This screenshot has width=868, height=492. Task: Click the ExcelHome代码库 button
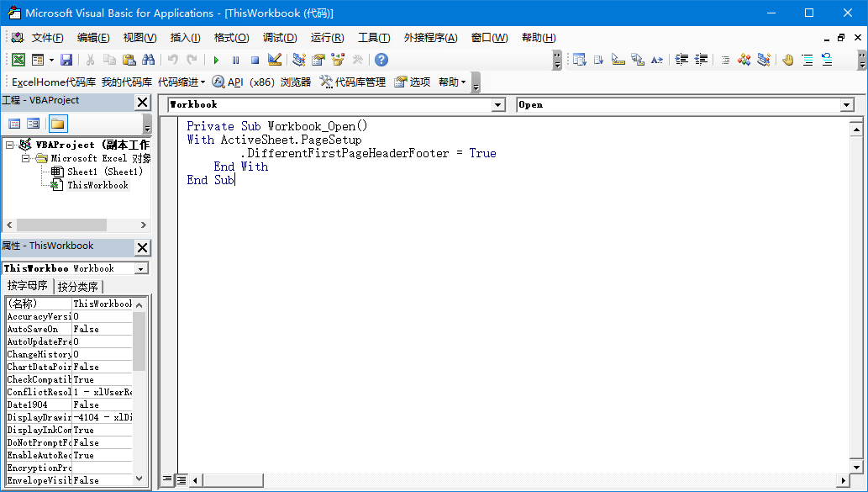tap(54, 82)
